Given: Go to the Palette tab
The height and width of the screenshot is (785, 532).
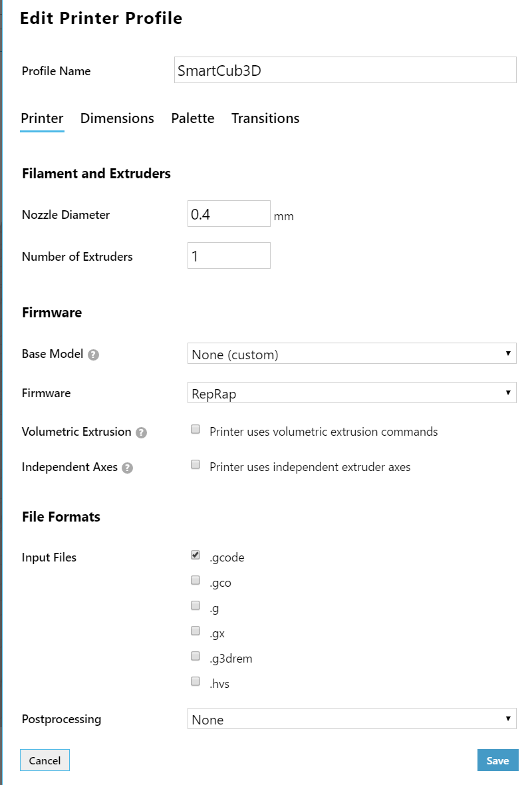Looking at the screenshot, I should coord(193,118).
